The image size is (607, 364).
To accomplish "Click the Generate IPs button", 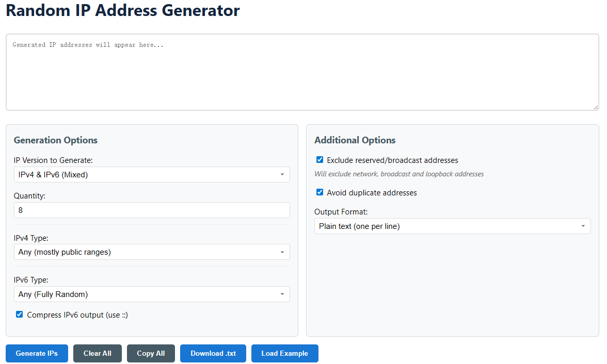I will [x=37, y=353].
